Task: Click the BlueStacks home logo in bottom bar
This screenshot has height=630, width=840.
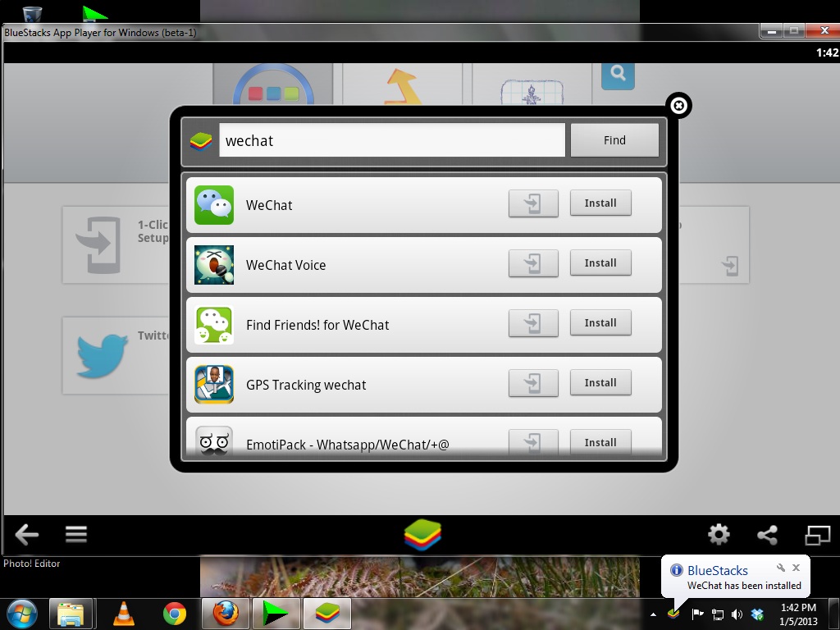Action: coord(422,535)
